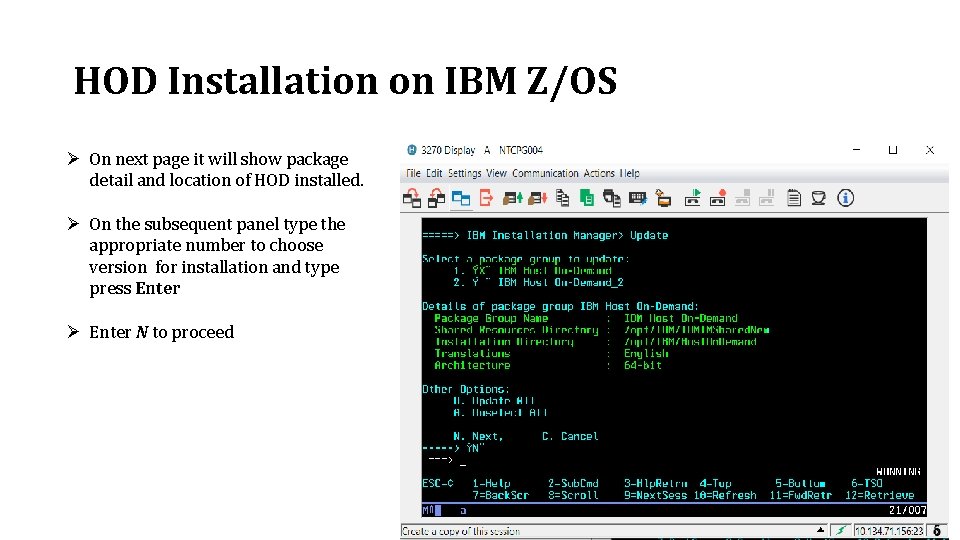Click the C. Cancel option text
Image resolution: width=960 pixels, height=540 pixels.
[x=570, y=437]
